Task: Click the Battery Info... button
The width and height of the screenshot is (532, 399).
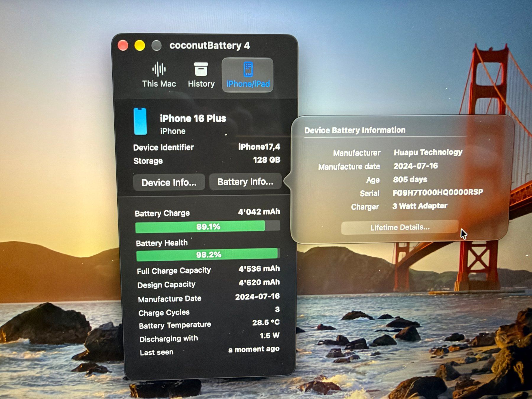Action: pyautogui.click(x=245, y=181)
